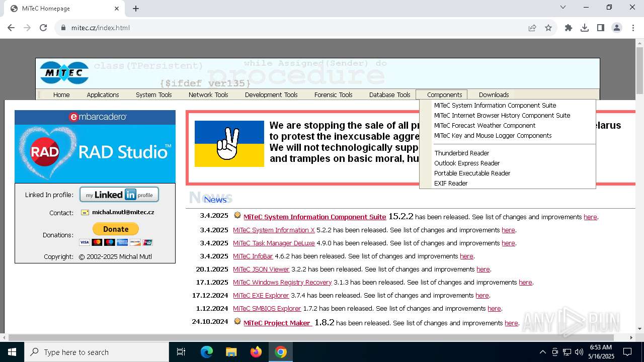Toggle Chrome side panel icon
The width and height of the screenshot is (644, 362).
[x=601, y=28]
